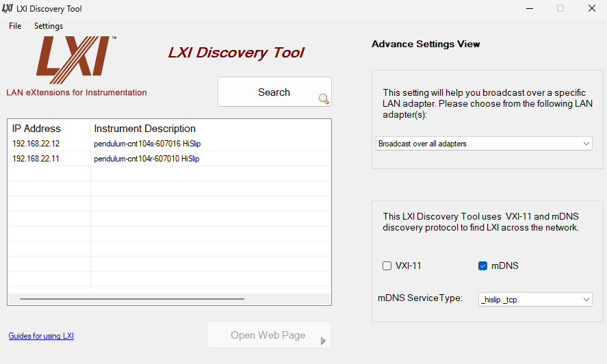Minimize the LXI Discovery Tool window
This screenshot has width=607, height=364.
point(530,8)
